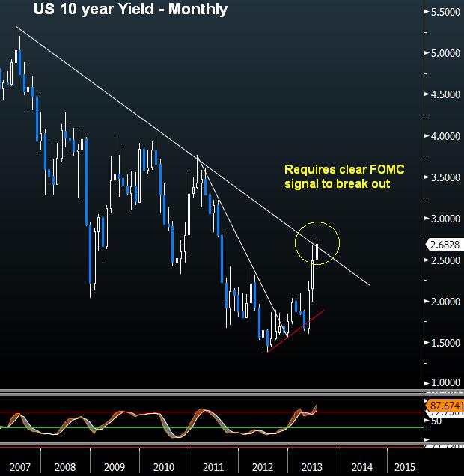The height and width of the screenshot is (476, 464).
Task: Click the latest candlestick inside the yellow circle
Action: (x=317, y=252)
